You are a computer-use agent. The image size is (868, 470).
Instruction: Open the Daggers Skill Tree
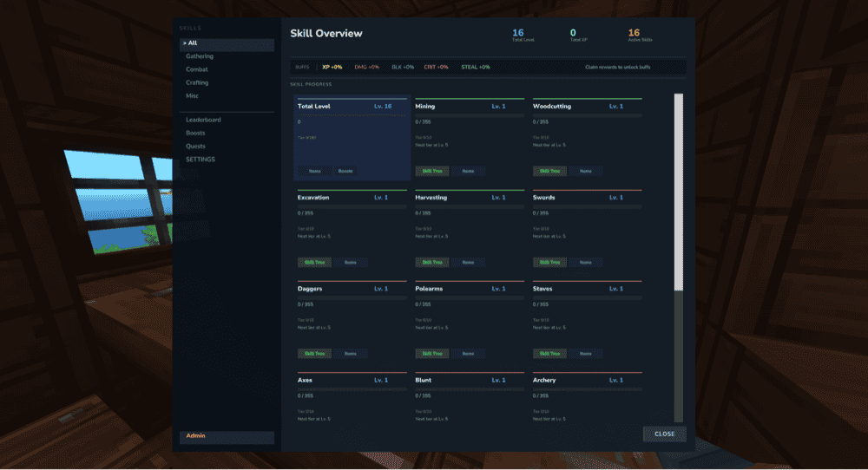point(314,354)
